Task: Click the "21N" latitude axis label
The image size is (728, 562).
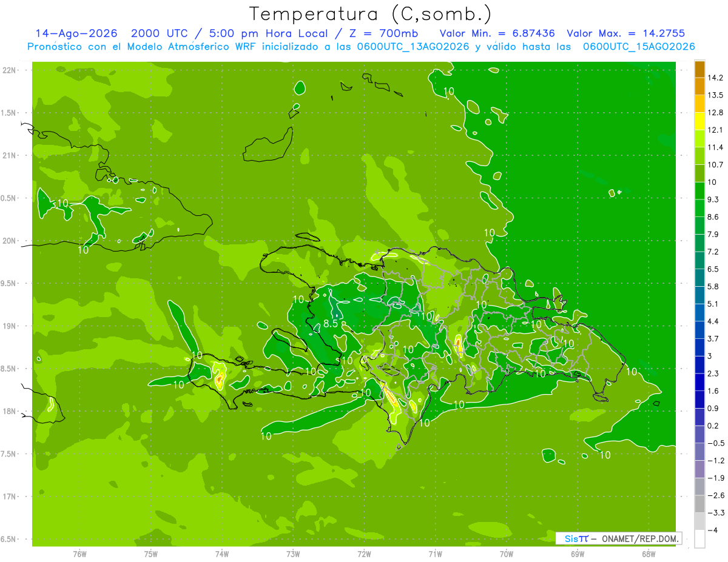Action: point(10,155)
